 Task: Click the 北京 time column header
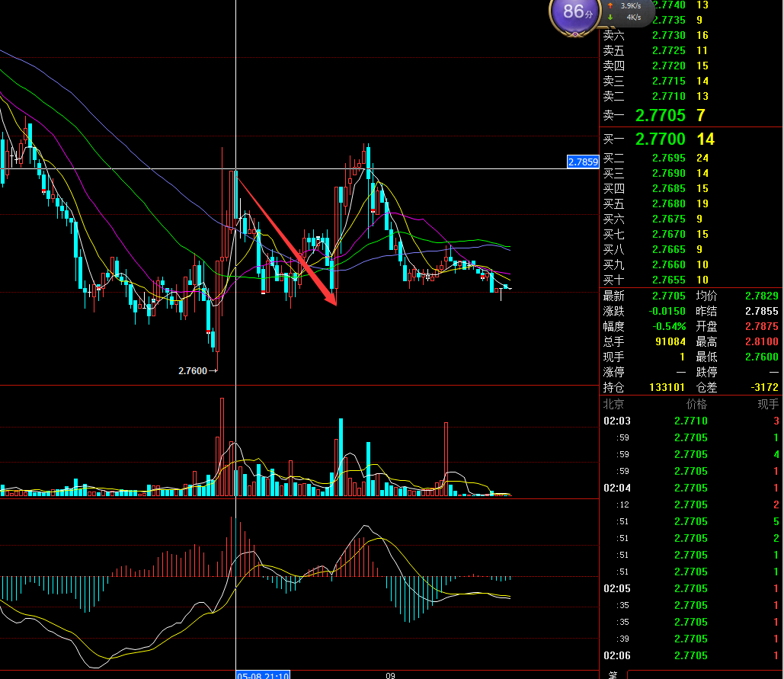(613, 404)
